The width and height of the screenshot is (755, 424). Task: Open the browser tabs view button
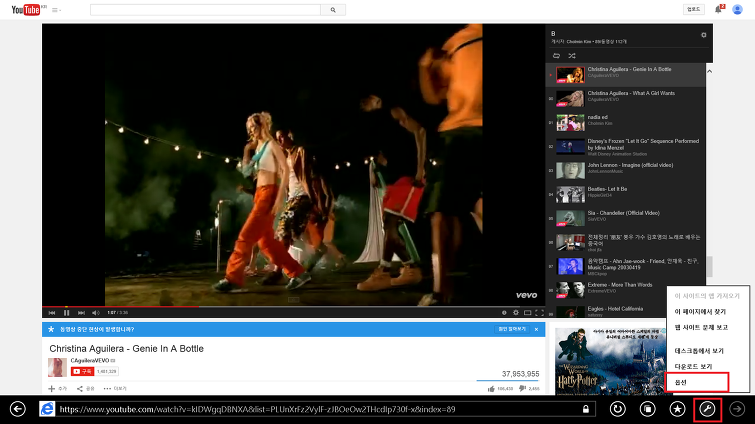[x=648, y=409]
